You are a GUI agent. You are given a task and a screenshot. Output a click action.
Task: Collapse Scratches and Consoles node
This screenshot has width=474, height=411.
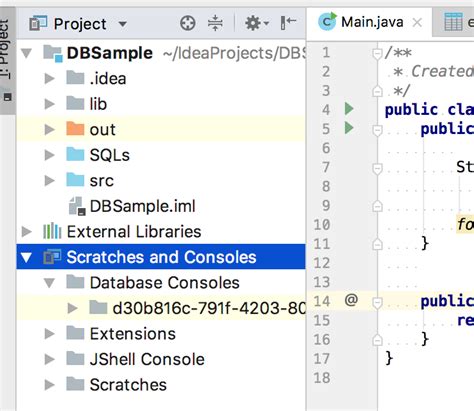coord(27,257)
